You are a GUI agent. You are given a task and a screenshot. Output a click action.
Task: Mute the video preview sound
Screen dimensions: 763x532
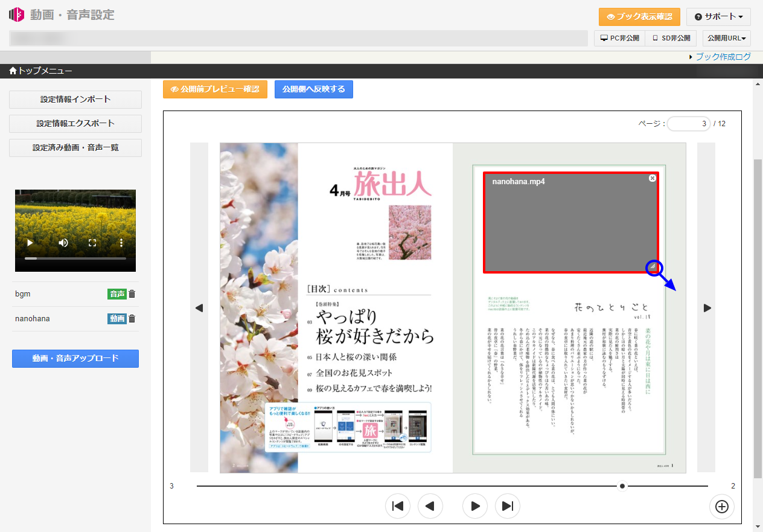click(x=63, y=243)
